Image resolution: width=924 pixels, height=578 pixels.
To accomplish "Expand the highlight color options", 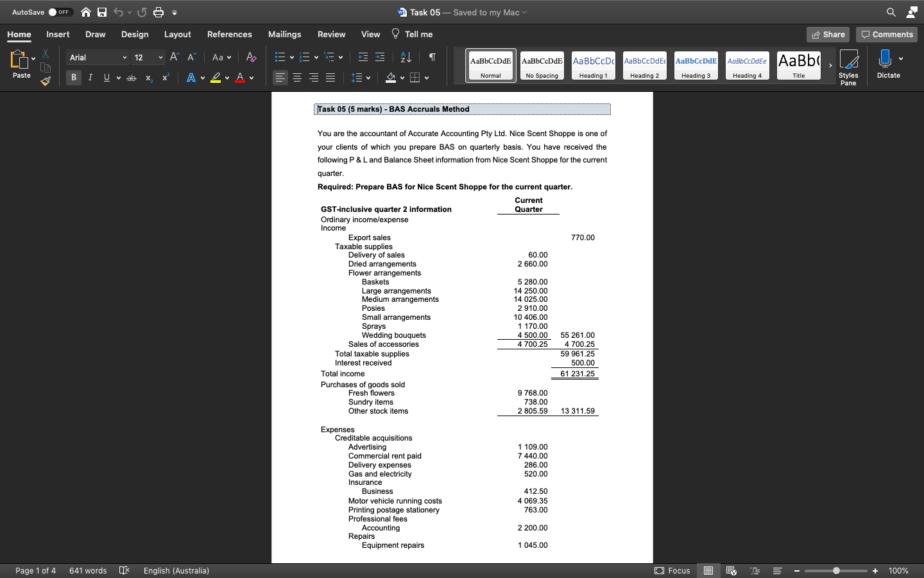I will 226,78.
